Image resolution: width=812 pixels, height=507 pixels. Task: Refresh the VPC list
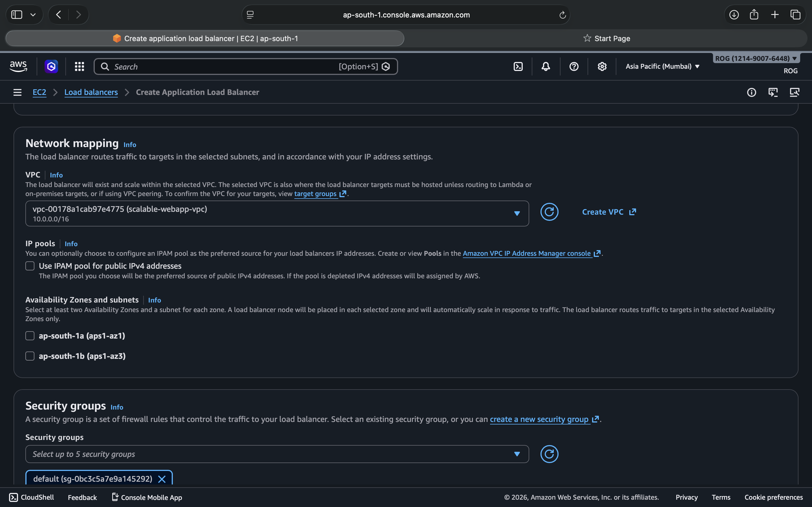(x=549, y=212)
